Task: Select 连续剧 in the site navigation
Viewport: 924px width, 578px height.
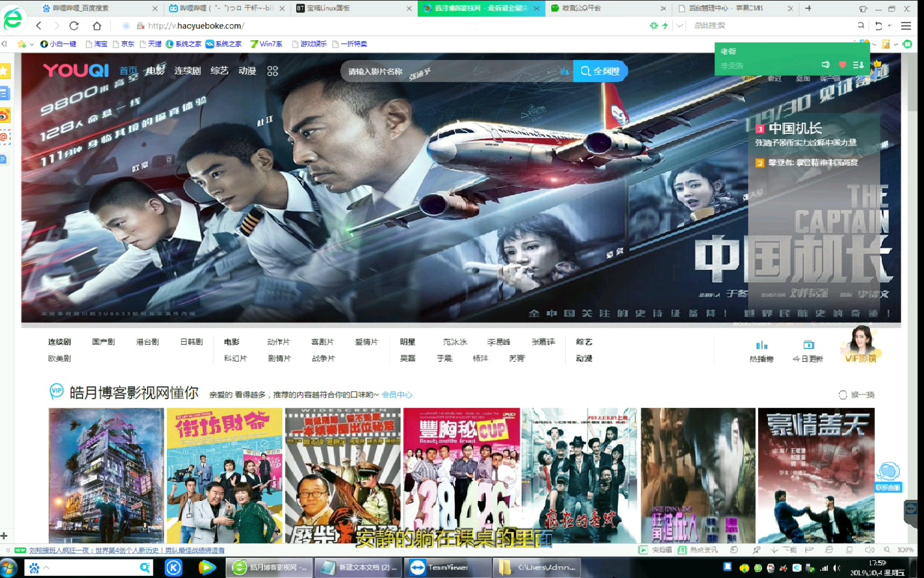Action: 187,71
